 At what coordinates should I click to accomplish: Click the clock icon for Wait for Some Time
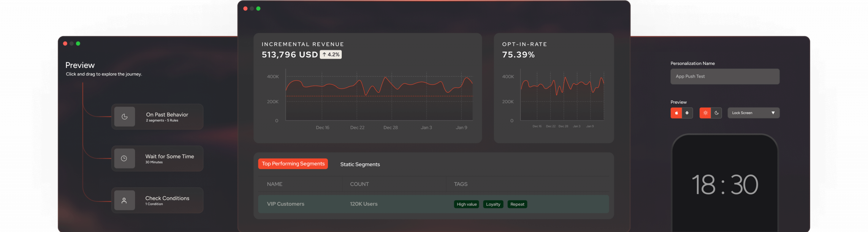click(x=124, y=158)
